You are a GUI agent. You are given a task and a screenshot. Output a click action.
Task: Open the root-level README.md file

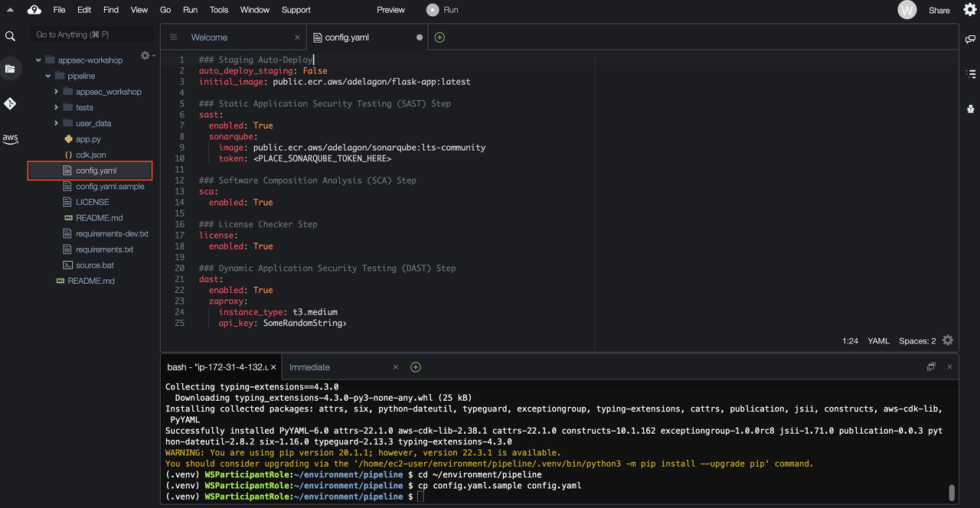pyautogui.click(x=90, y=281)
